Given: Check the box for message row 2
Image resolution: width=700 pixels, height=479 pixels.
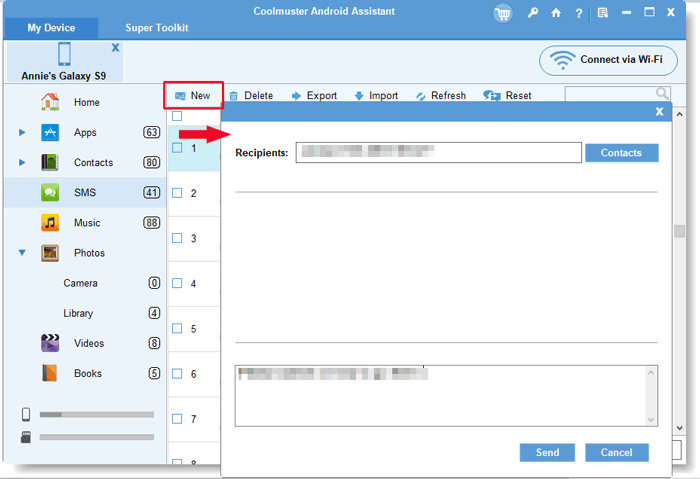Looking at the screenshot, I should tap(177, 193).
